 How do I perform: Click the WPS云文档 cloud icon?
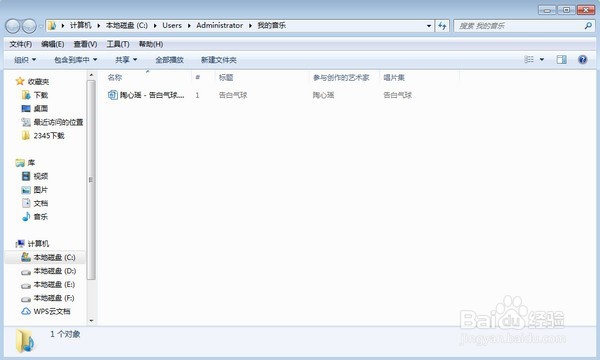click(x=26, y=311)
